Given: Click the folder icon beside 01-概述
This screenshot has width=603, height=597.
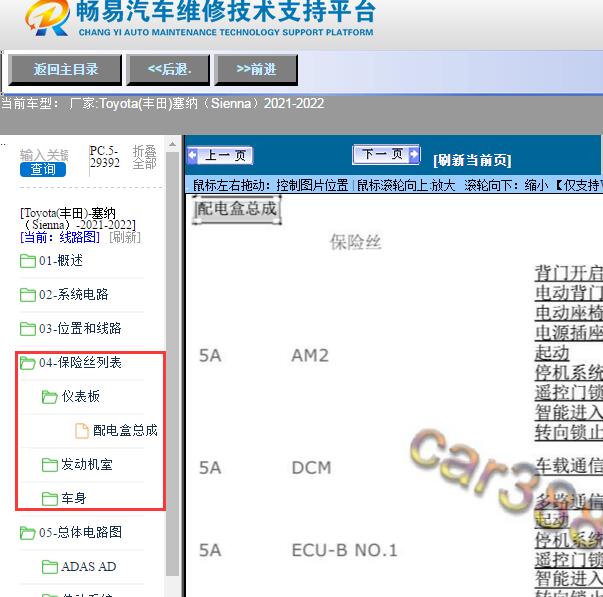Looking at the screenshot, I should pos(28,261).
